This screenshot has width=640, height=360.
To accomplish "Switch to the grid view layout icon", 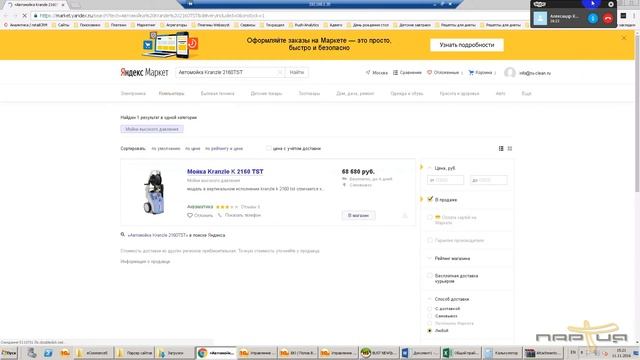I will coord(510,148).
